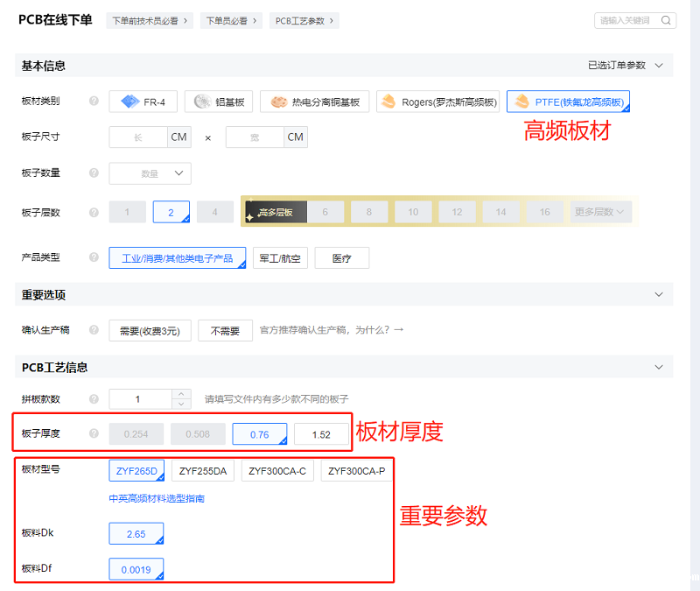Increase 拼板款数 with up arrow
700x591 pixels.
(x=181, y=394)
